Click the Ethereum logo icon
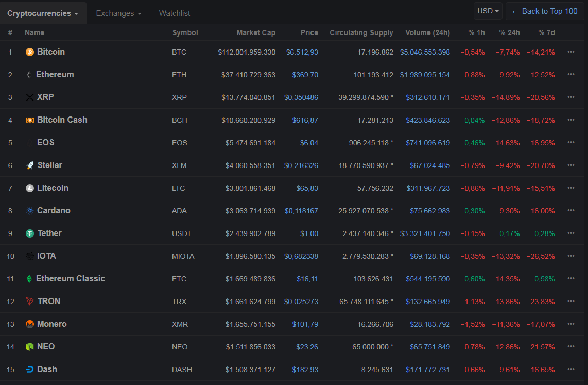Screen dimensions: 588x385 point(29,75)
